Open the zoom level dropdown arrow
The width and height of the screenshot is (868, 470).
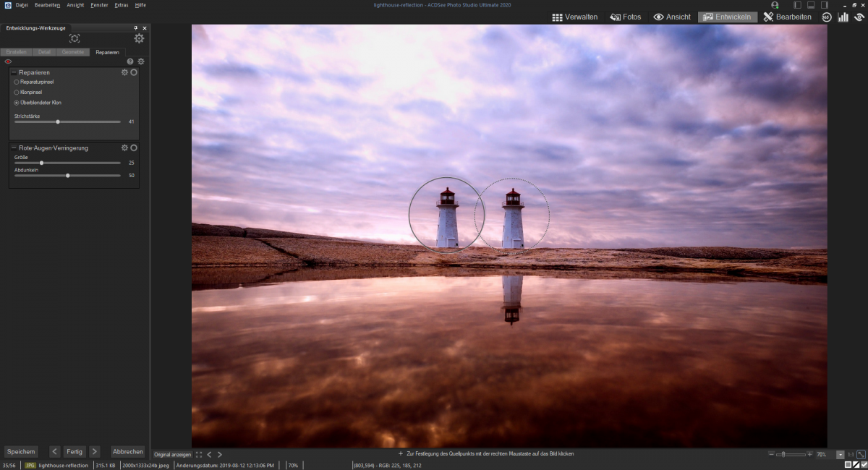[x=839, y=455]
